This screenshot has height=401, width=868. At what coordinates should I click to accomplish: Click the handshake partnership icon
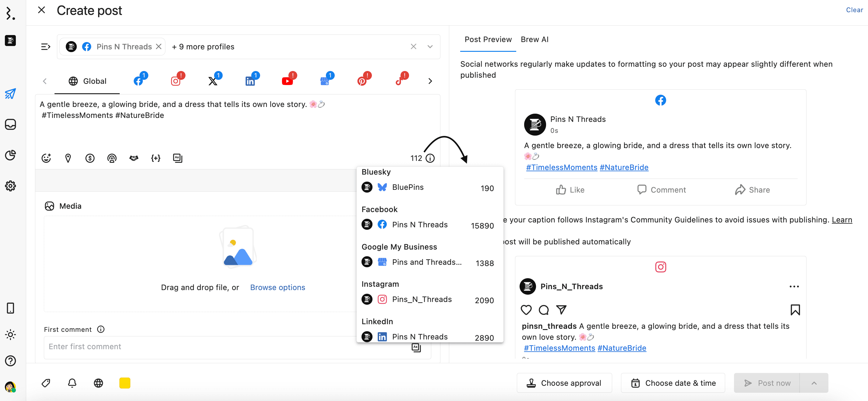pyautogui.click(x=134, y=158)
